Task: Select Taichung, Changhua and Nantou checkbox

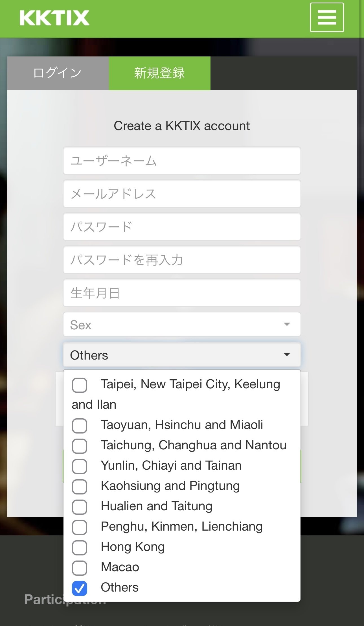Action: tap(80, 446)
